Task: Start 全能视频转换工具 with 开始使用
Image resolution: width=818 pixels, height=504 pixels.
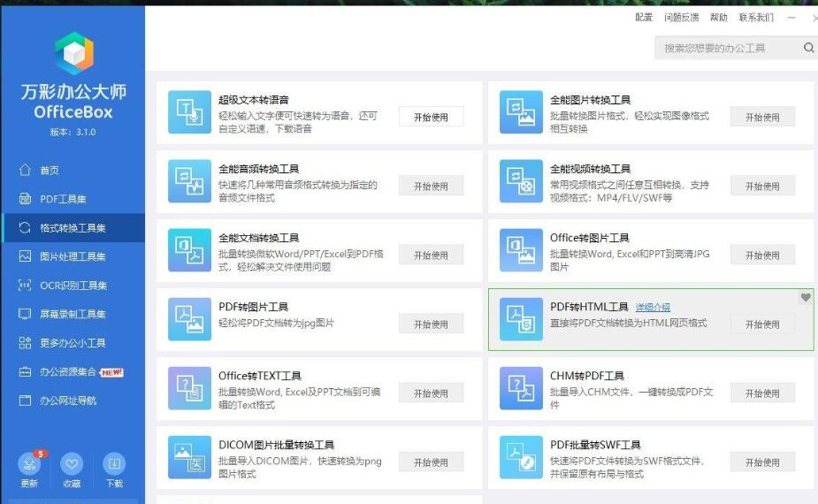Action: [762, 186]
